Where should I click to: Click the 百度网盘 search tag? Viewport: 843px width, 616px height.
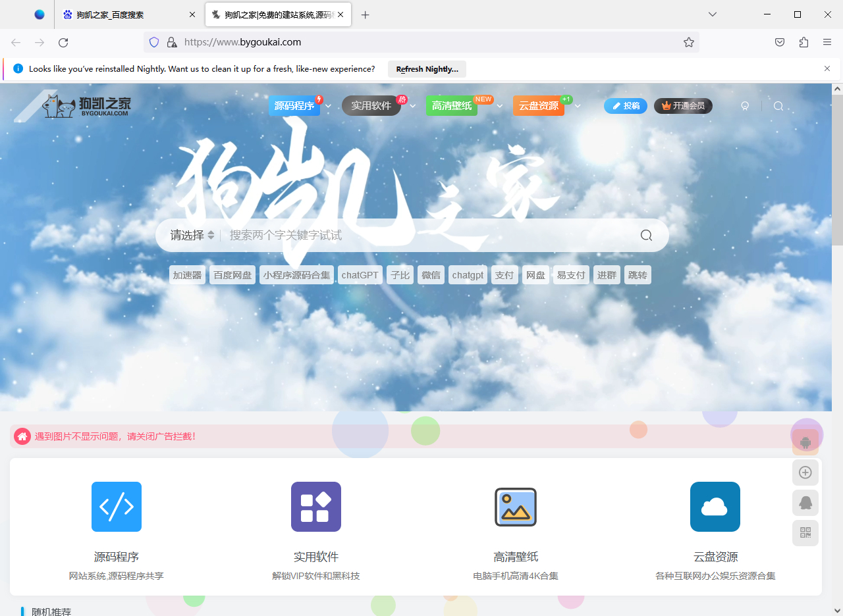coord(232,275)
